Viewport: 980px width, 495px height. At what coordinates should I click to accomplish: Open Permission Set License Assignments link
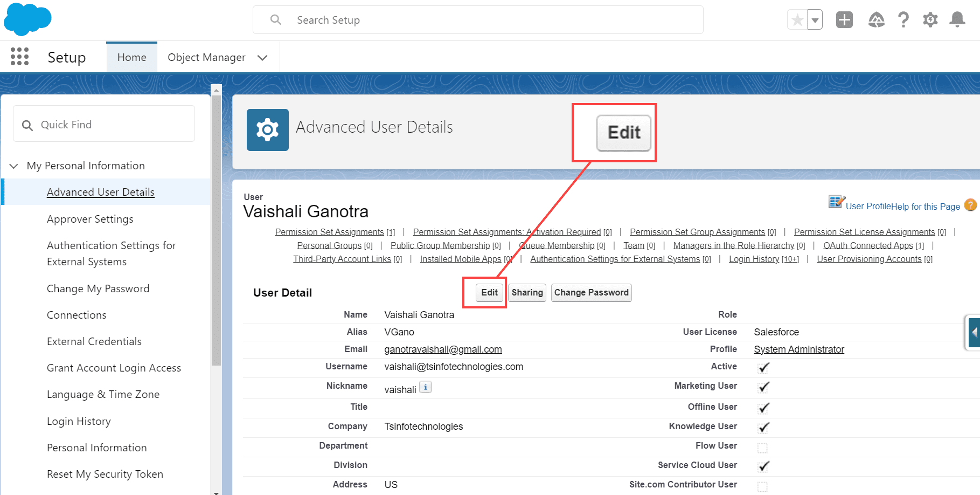pyautogui.click(x=864, y=232)
